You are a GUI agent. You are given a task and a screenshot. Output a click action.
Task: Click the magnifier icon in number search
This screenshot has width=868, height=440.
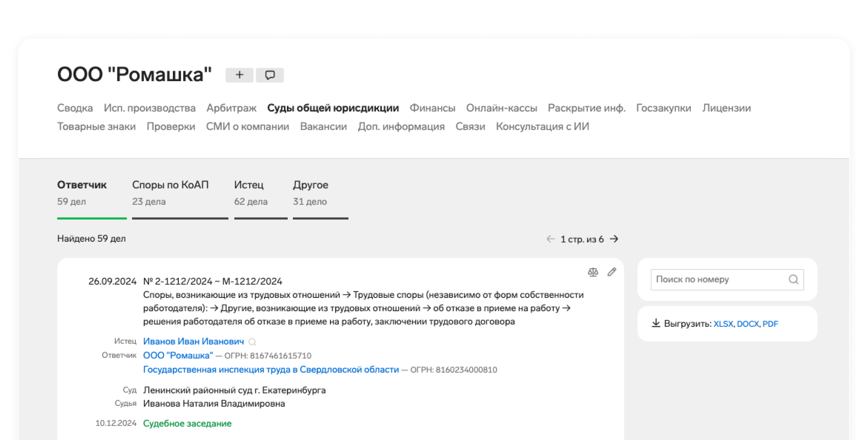click(x=793, y=279)
